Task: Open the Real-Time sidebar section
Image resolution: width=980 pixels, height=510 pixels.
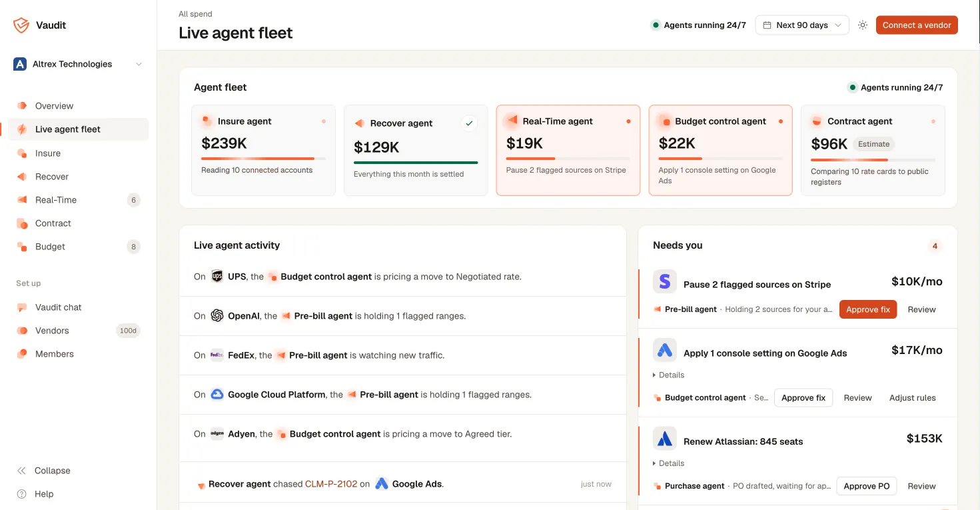Action: pos(78,200)
